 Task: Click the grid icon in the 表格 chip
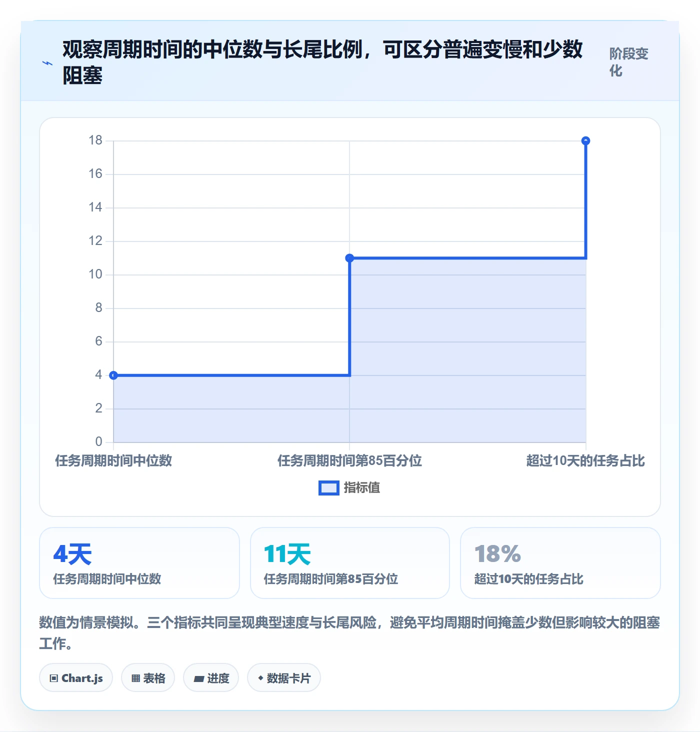click(x=135, y=678)
